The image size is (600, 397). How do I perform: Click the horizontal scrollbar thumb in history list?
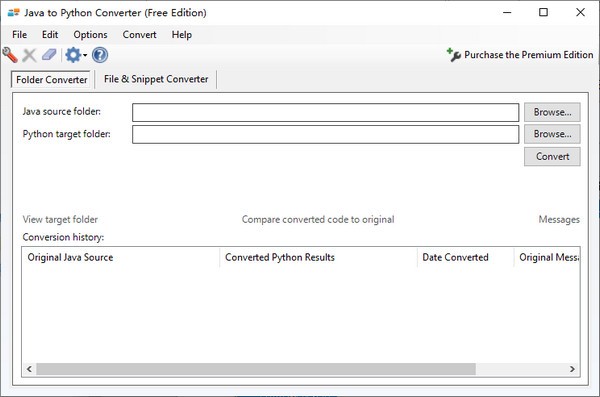[256, 369]
